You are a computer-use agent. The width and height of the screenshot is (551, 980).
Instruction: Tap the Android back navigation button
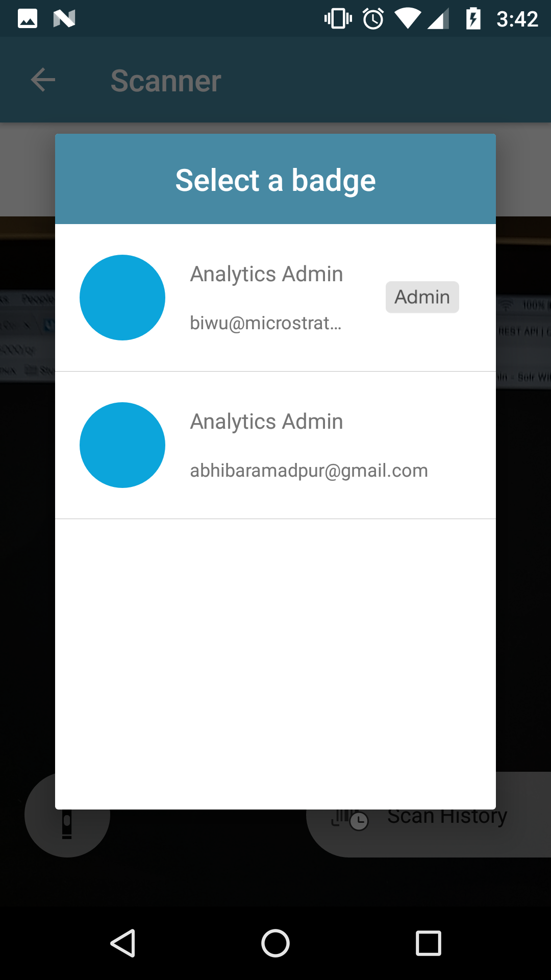point(123,943)
